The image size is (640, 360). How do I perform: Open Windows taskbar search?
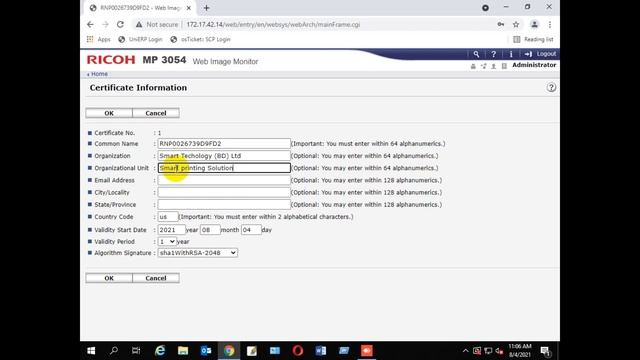point(114,351)
